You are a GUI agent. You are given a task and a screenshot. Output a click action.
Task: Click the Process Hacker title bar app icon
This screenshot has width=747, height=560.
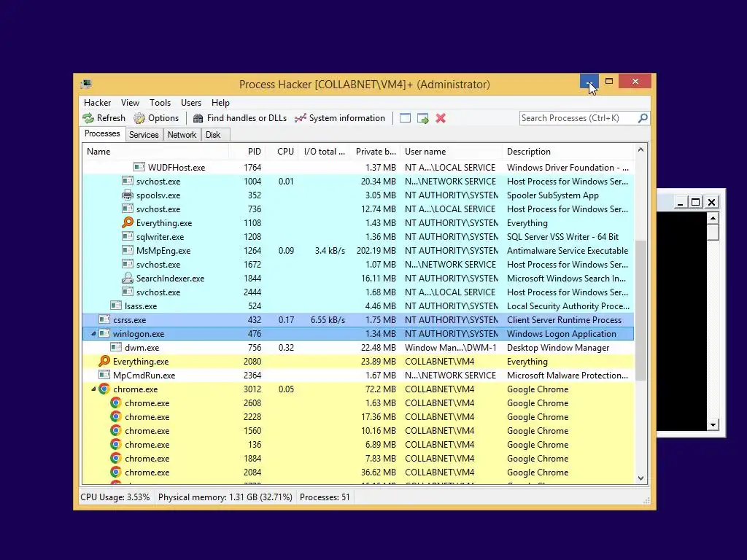pyautogui.click(x=86, y=85)
